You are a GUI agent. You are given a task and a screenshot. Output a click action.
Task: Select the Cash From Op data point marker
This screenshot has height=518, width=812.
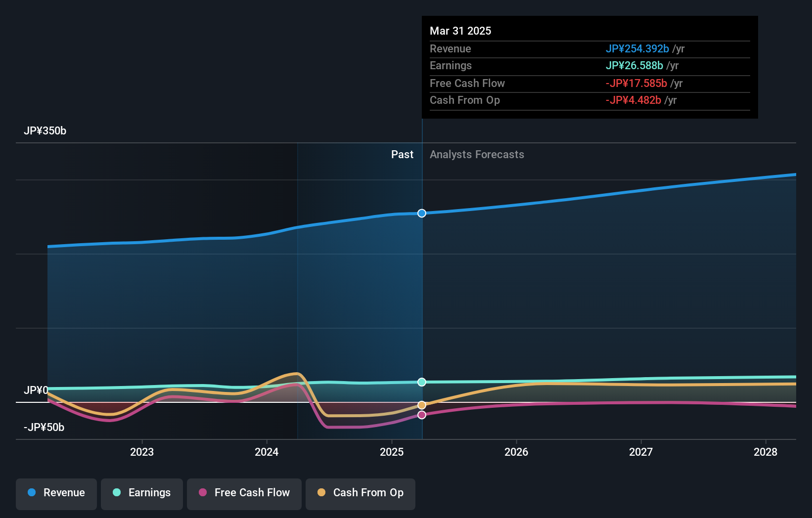point(422,405)
